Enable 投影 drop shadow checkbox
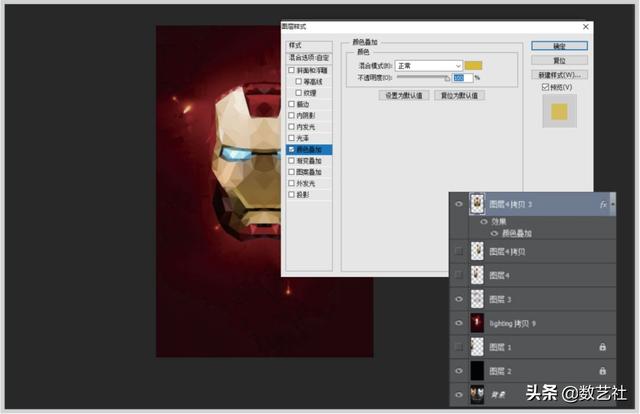 [291, 195]
